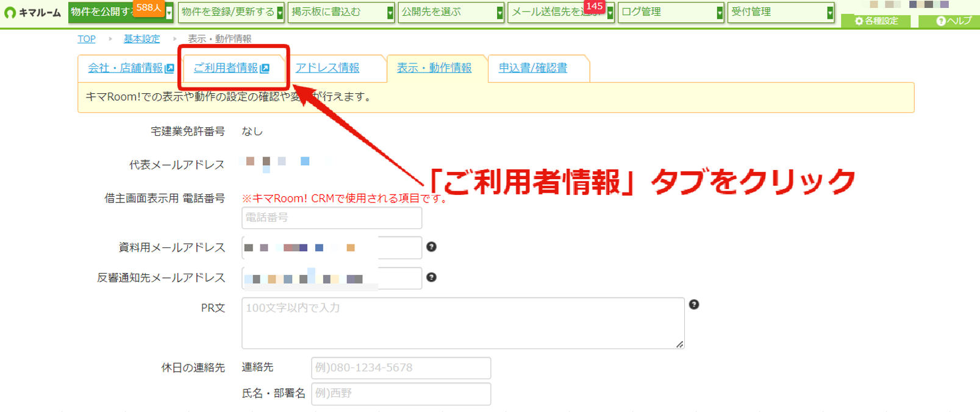Image resolution: width=980 pixels, height=412 pixels.
Task: Click the PR文 textarea resize handle
Action: (x=680, y=344)
